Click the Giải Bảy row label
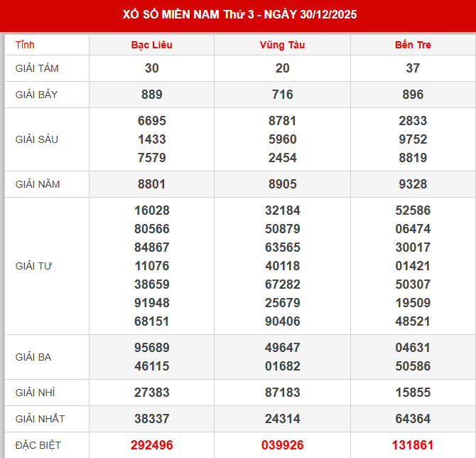Screen dimensions: 476x458 point(36,95)
